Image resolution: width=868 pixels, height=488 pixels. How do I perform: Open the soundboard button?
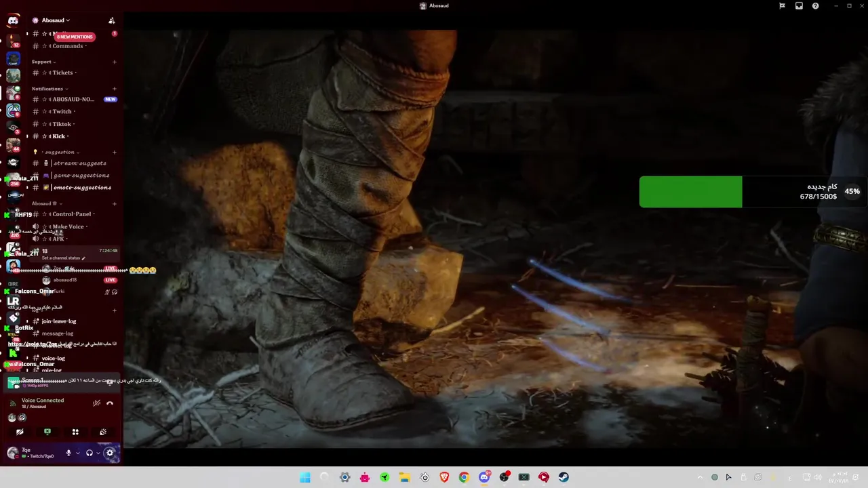click(103, 432)
